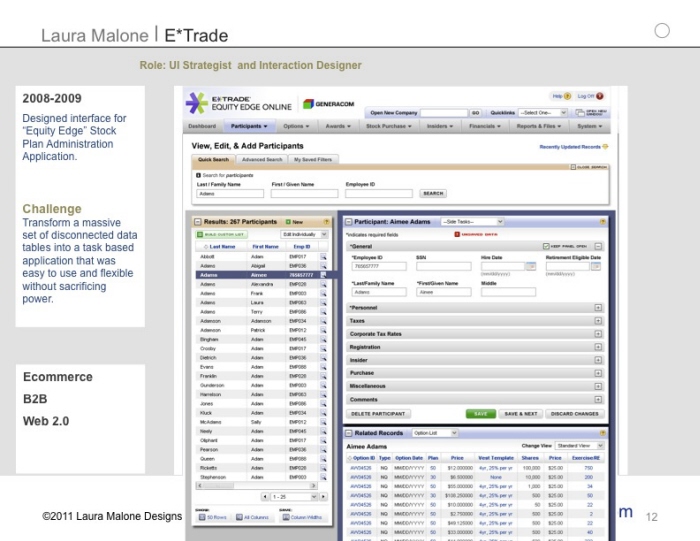Screen dimensions: 700x541
Task: Switch to the Advanced Search tab
Action: pyautogui.click(x=262, y=159)
